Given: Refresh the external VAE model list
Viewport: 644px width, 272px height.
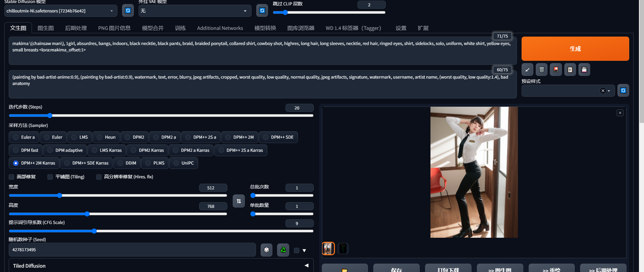Looking at the screenshot, I should (262, 11).
